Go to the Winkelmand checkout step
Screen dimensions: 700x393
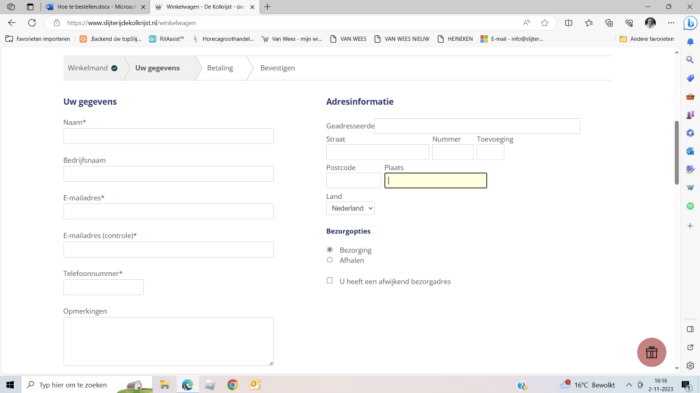click(92, 68)
